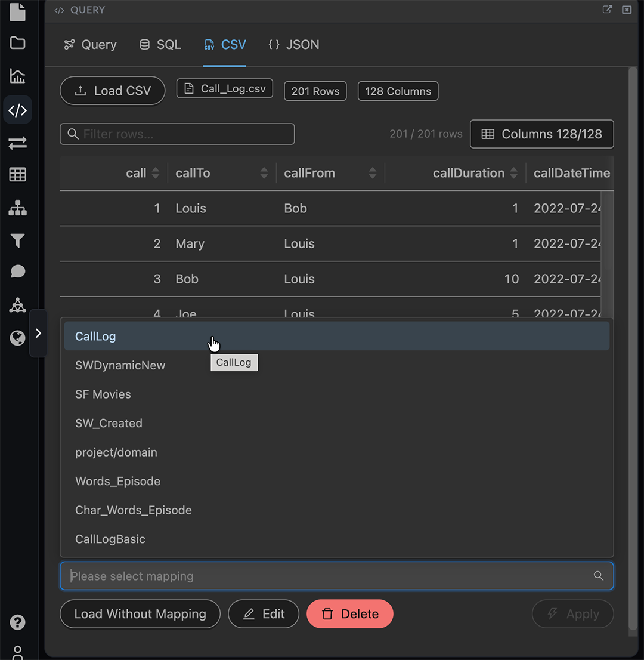Viewport: 644px width, 660px height.
Task: Open the folder icon in the sidebar
Action: coord(17,43)
